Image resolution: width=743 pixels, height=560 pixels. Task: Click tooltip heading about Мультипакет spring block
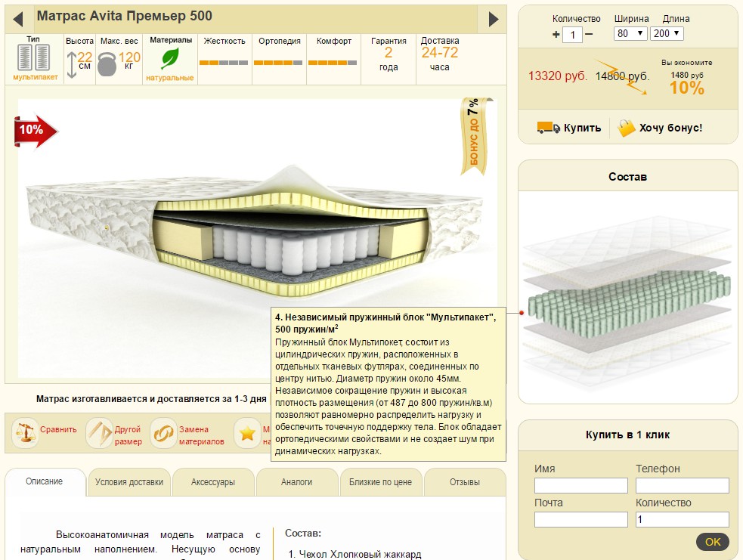pyautogui.click(x=385, y=323)
